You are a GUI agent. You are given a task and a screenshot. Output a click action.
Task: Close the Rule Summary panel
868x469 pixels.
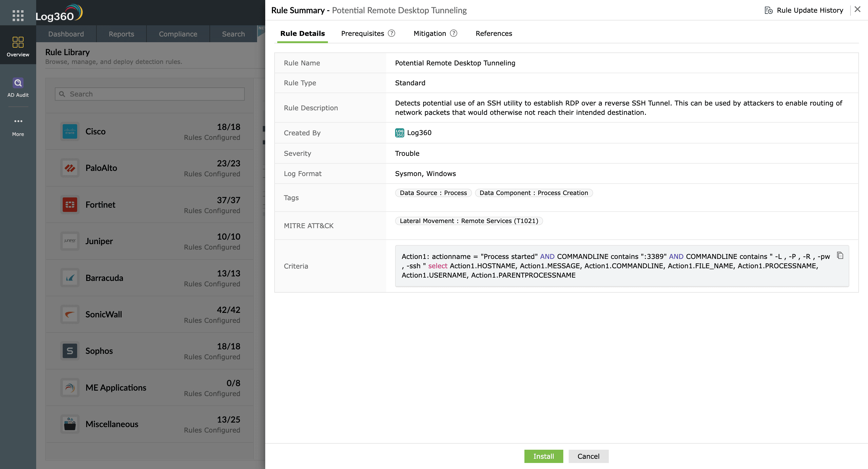click(857, 9)
